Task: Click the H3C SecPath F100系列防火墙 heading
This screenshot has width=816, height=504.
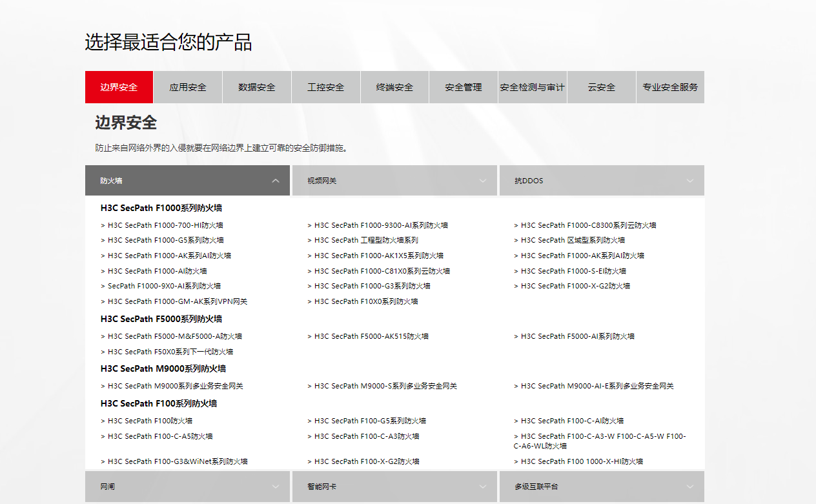Action: [159, 403]
